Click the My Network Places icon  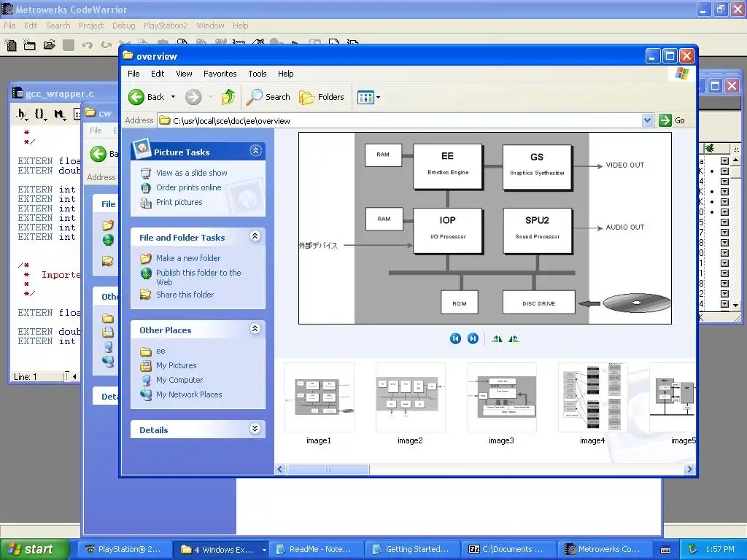coord(146,394)
